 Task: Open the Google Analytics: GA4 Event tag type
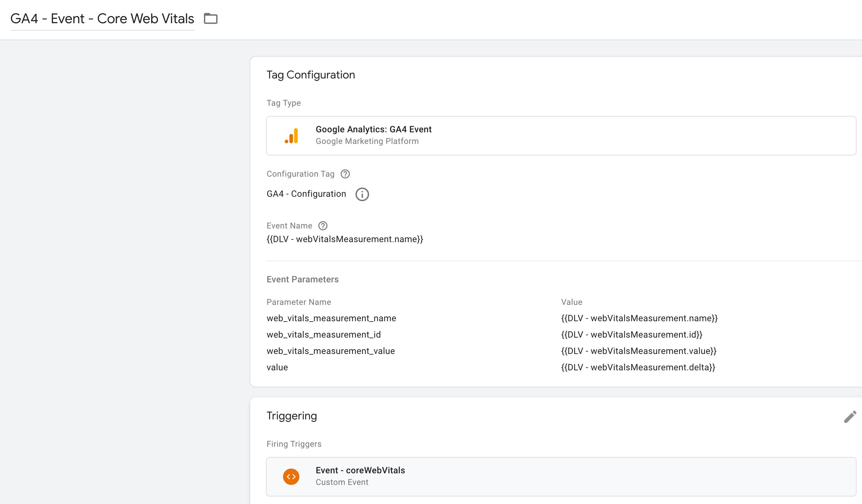click(561, 135)
